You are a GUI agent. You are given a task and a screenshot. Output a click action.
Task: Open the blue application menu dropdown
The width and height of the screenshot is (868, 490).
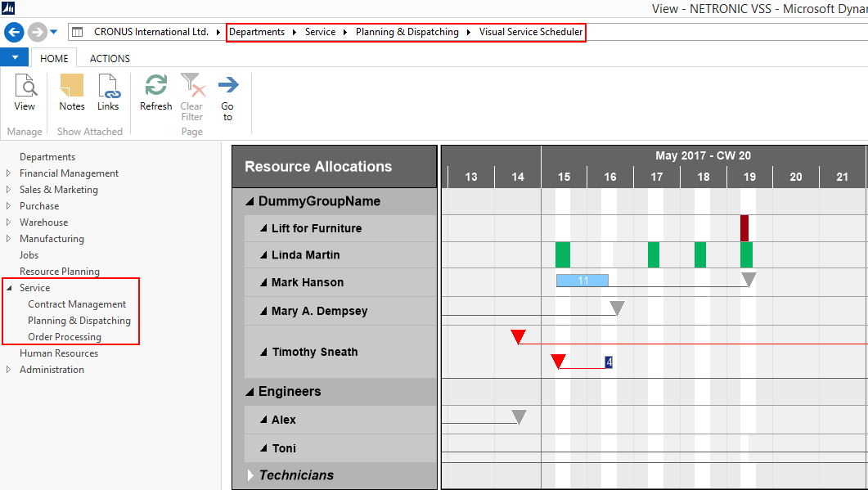[14, 57]
